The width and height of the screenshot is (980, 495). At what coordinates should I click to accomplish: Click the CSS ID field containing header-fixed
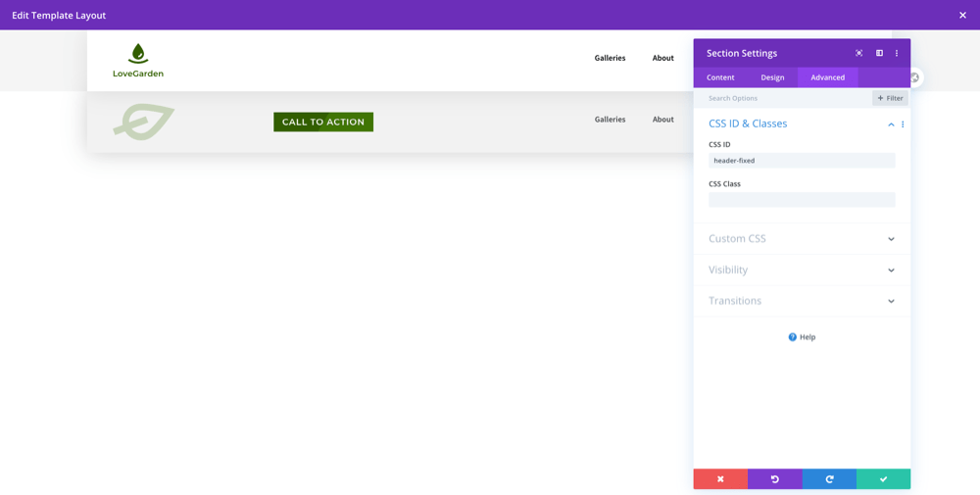pyautogui.click(x=802, y=161)
